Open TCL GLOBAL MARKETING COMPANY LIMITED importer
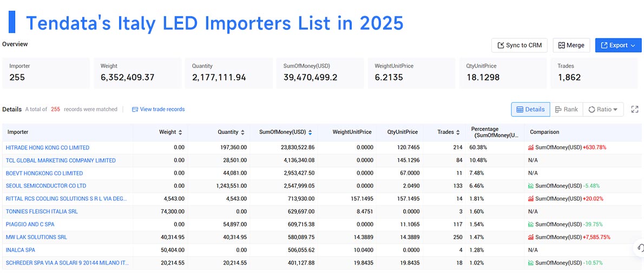 61,160
